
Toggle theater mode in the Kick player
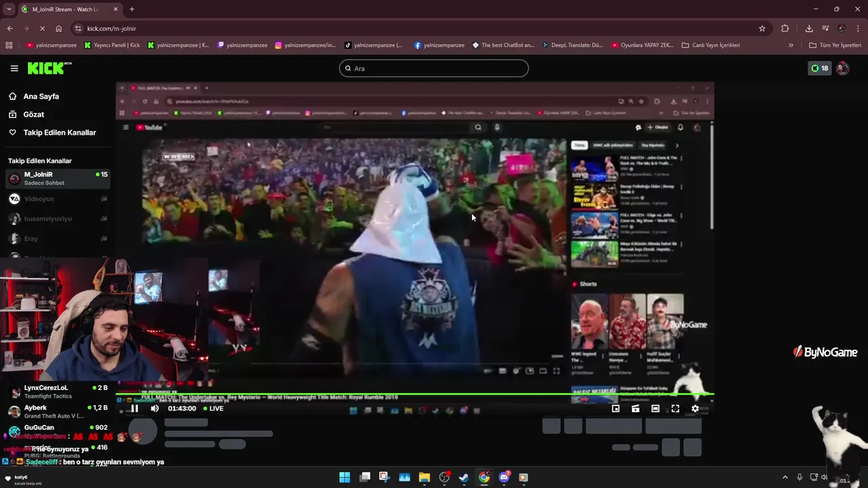655,409
